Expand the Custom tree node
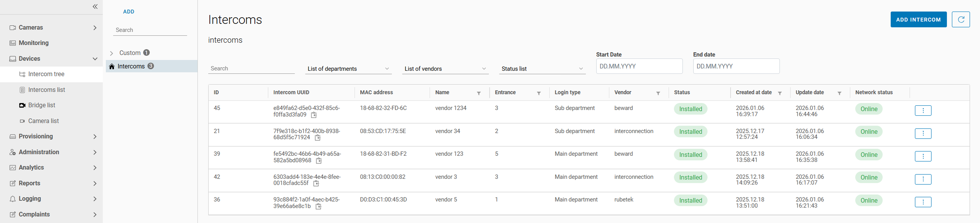The width and height of the screenshot is (980, 223). click(112, 53)
